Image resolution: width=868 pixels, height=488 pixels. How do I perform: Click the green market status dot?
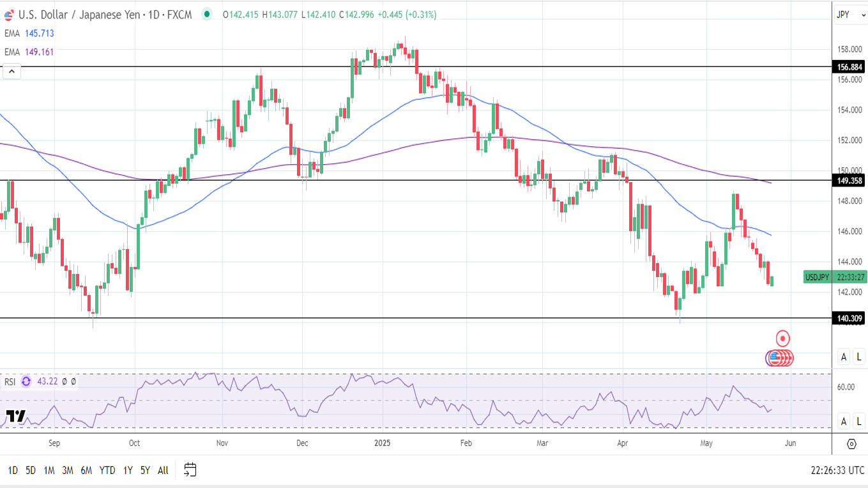click(206, 14)
